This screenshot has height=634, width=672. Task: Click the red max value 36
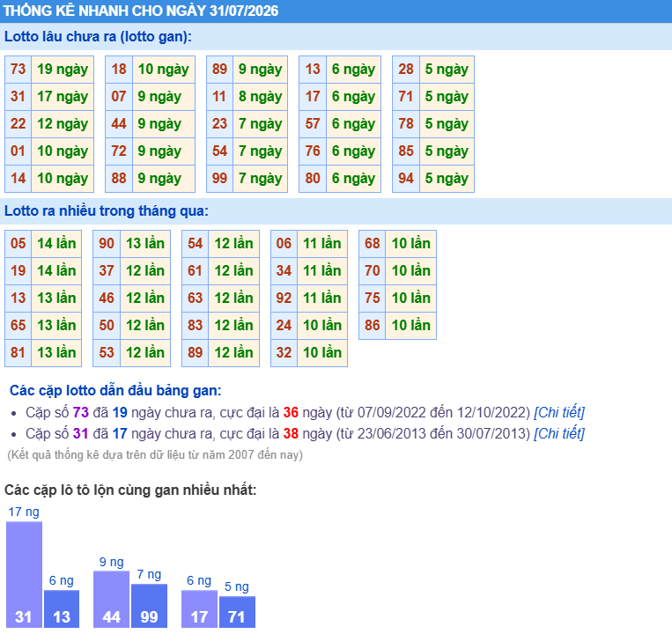[291, 412]
